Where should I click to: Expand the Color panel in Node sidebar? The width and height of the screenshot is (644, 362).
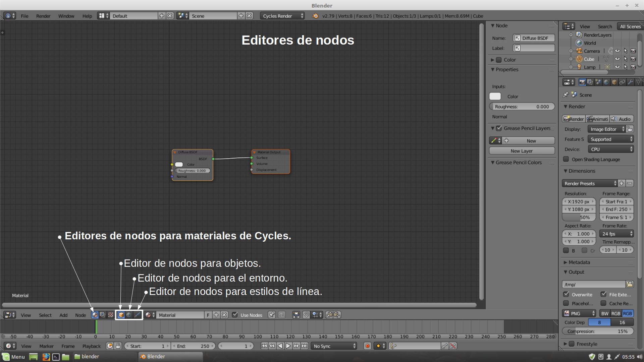tap(492, 60)
